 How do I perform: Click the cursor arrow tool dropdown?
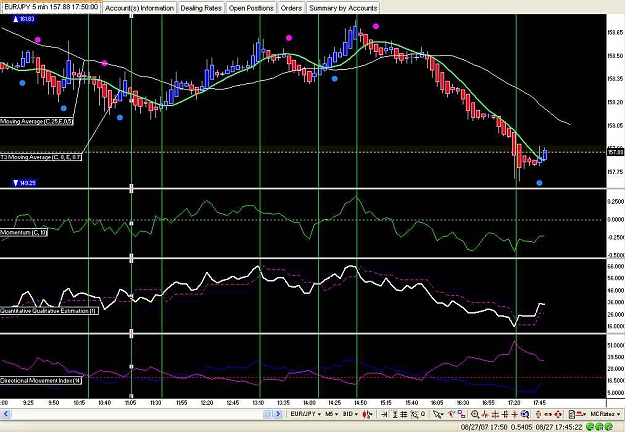[x=438, y=414]
